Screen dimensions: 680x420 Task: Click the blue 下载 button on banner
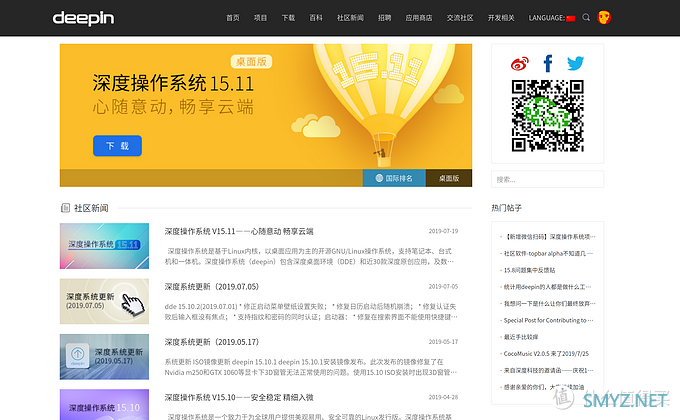[117, 146]
